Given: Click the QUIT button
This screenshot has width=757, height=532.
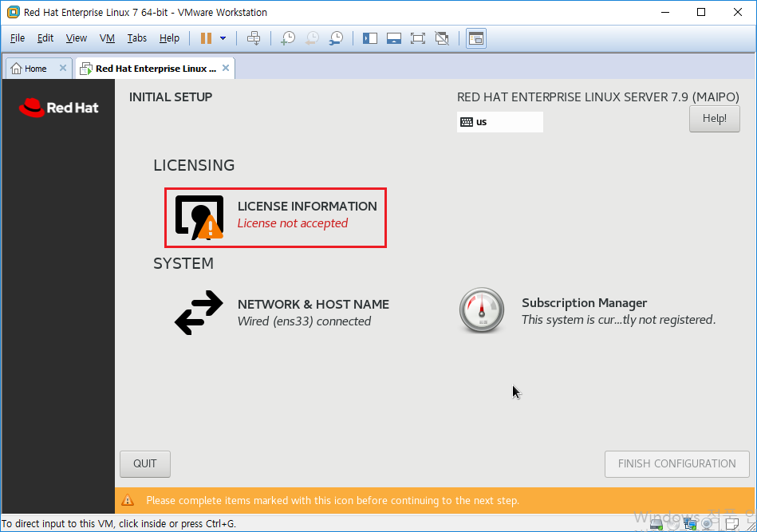Looking at the screenshot, I should pos(145,464).
